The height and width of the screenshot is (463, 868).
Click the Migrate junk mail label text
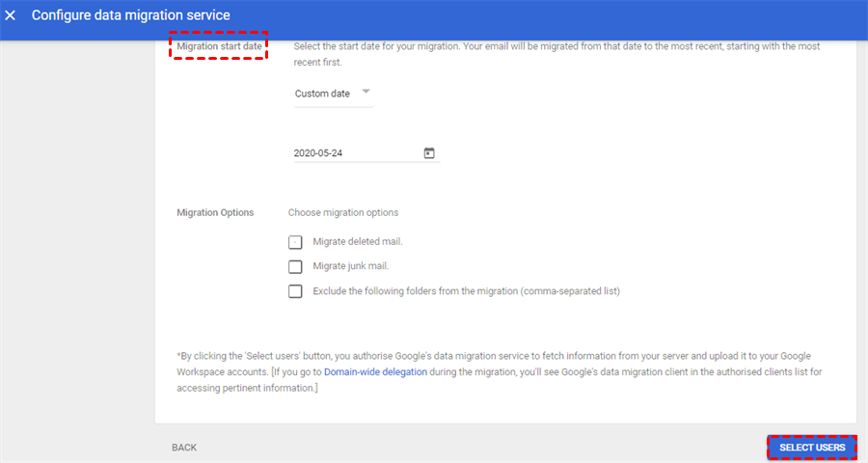pos(351,266)
